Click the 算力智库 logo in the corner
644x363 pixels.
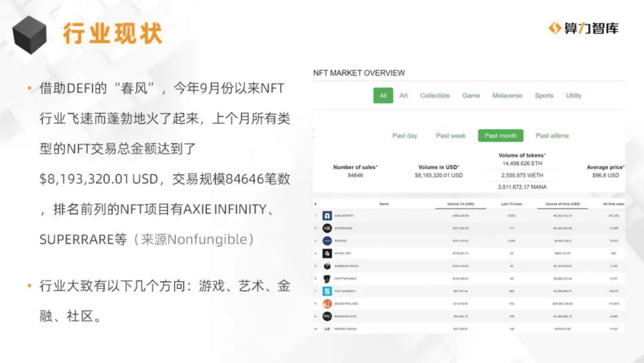[583, 27]
